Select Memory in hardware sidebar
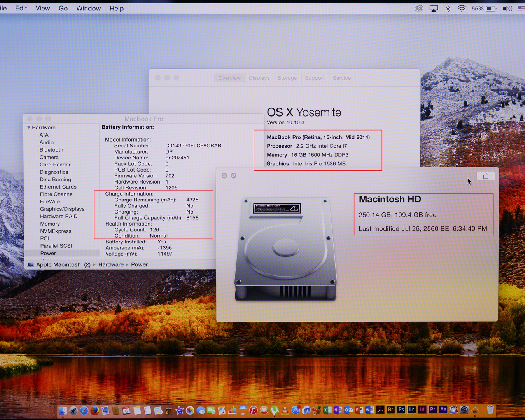Screen dimensions: 525x420 (x=50, y=224)
